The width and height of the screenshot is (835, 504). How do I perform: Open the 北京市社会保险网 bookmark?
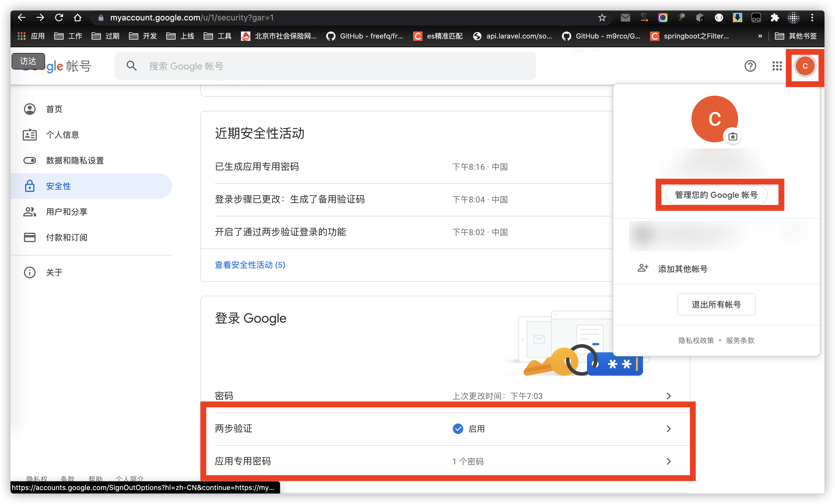click(279, 36)
